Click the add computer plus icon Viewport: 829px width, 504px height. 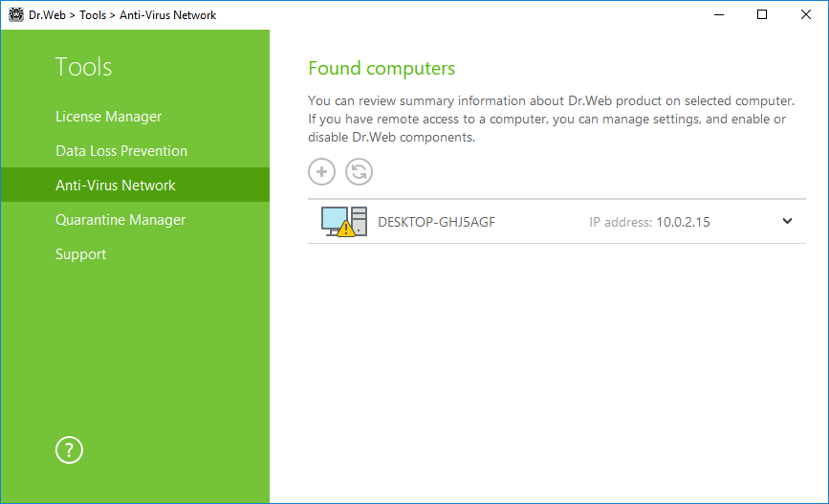point(321,172)
